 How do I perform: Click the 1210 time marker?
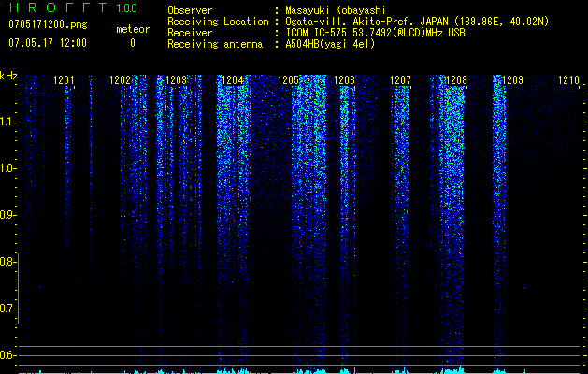569,80
